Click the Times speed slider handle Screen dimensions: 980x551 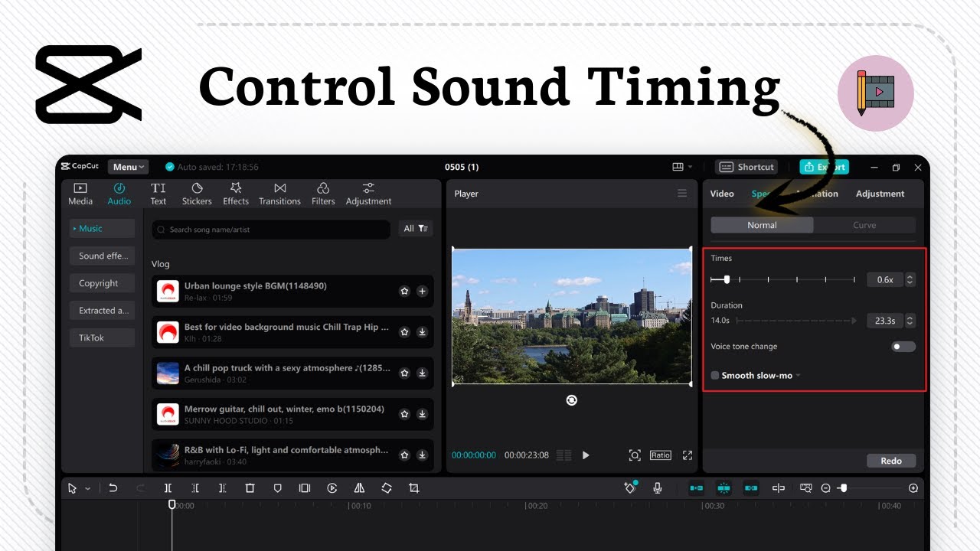[x=727, y=280]
